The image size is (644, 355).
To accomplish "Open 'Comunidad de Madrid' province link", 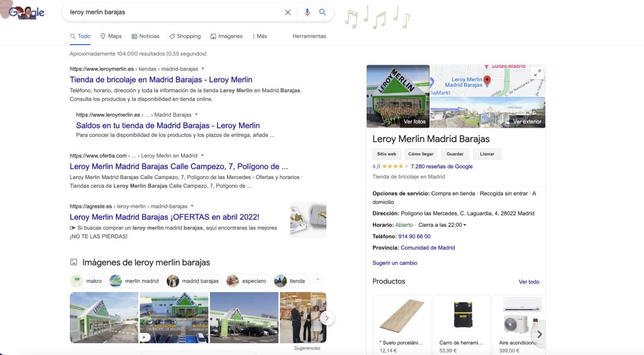I will (428, 248).
